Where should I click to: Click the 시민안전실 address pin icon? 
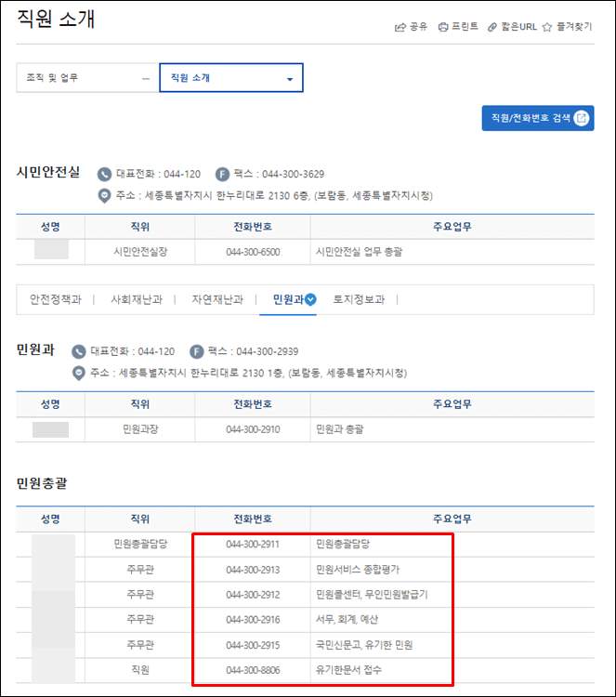(104, 195)
